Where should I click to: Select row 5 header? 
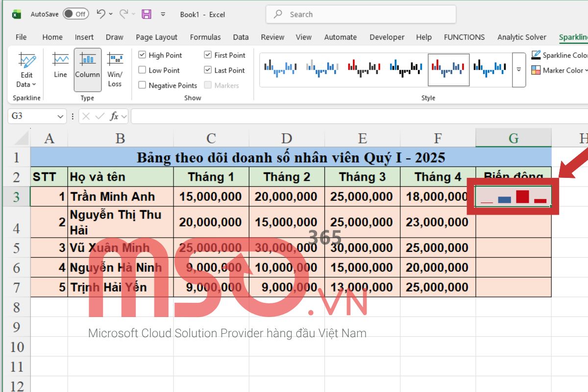point(17,248)
